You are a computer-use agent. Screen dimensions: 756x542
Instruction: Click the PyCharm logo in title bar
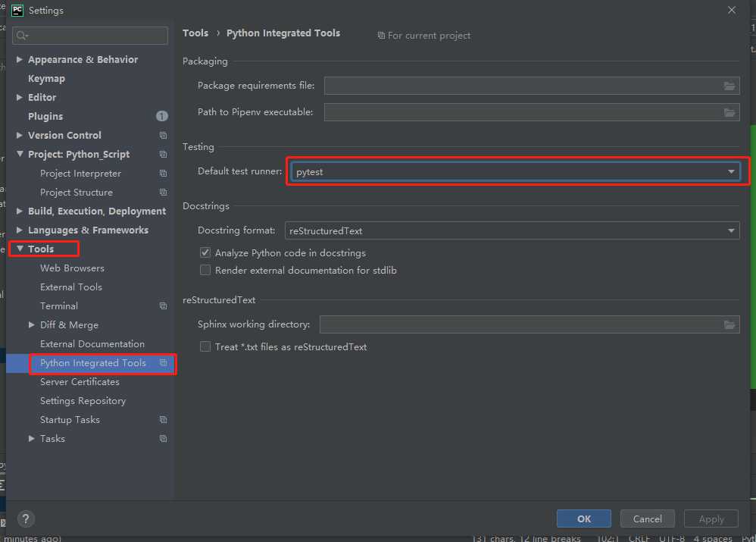[17, 10]
